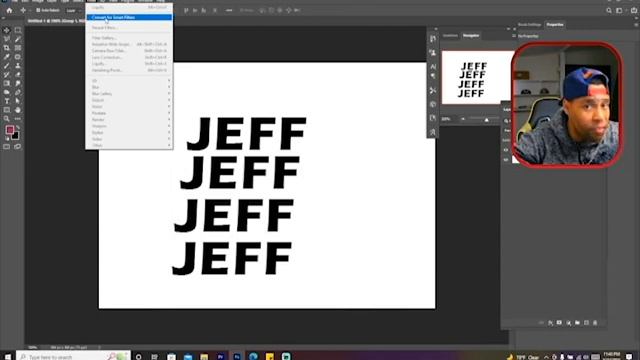Change screen mode button in toolbar
640x360 pixels.
pyautogui.click(x=18, y=147)
